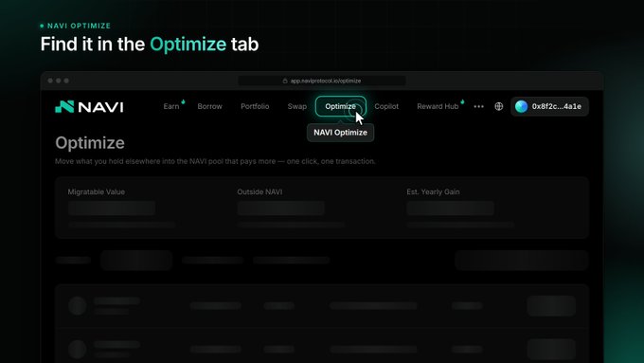The height and width of the screenshot is (363, 644).
Task: Go to the Portfolio tab
Action: point(255,106)
